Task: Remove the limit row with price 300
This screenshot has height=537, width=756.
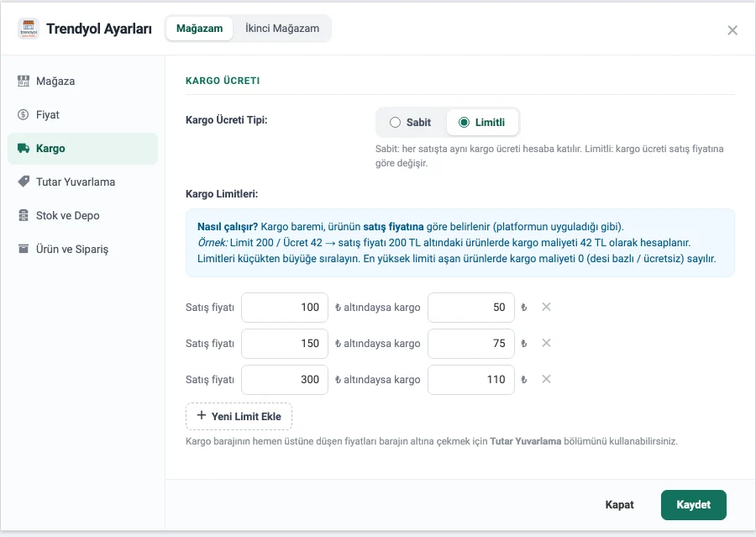Action: (546, 379)
